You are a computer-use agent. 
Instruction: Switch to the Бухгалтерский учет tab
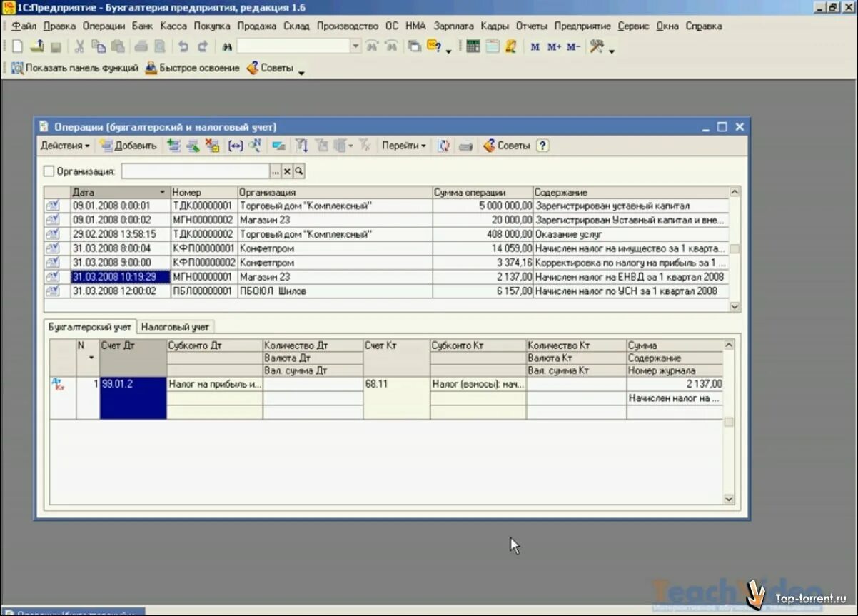coord(90,327)
